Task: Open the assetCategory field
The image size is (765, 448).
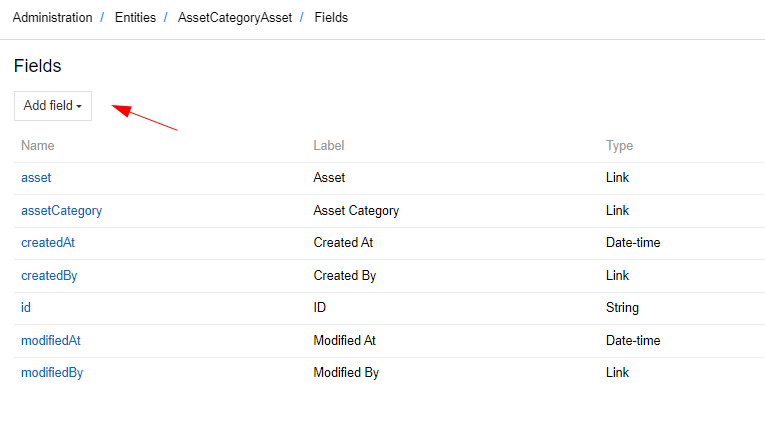Action: (61, 210)
